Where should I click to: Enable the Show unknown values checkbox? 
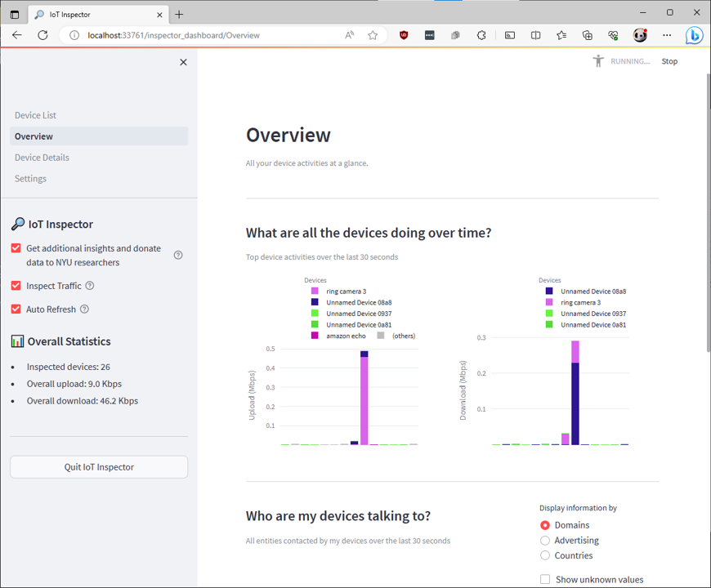pos(545,579)
